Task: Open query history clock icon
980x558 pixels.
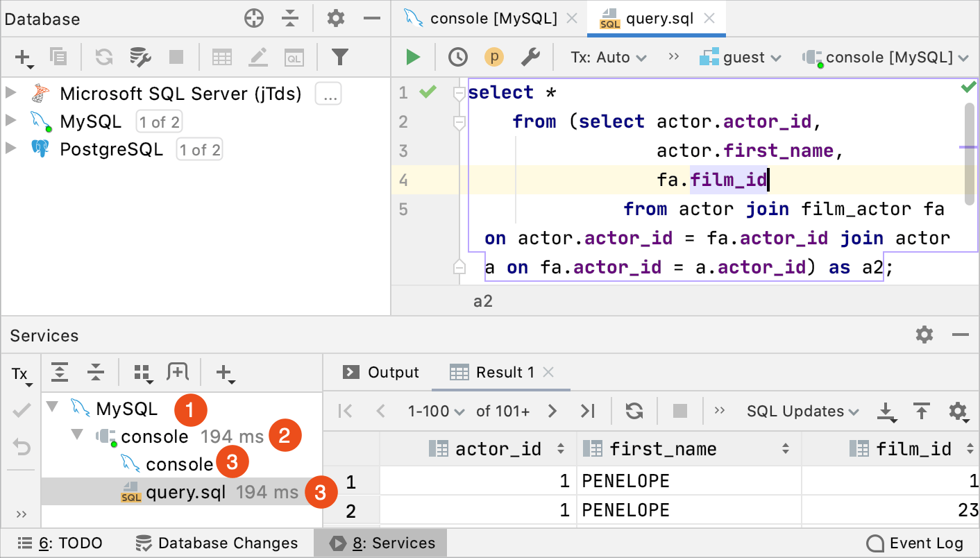Action: point(457,57)
